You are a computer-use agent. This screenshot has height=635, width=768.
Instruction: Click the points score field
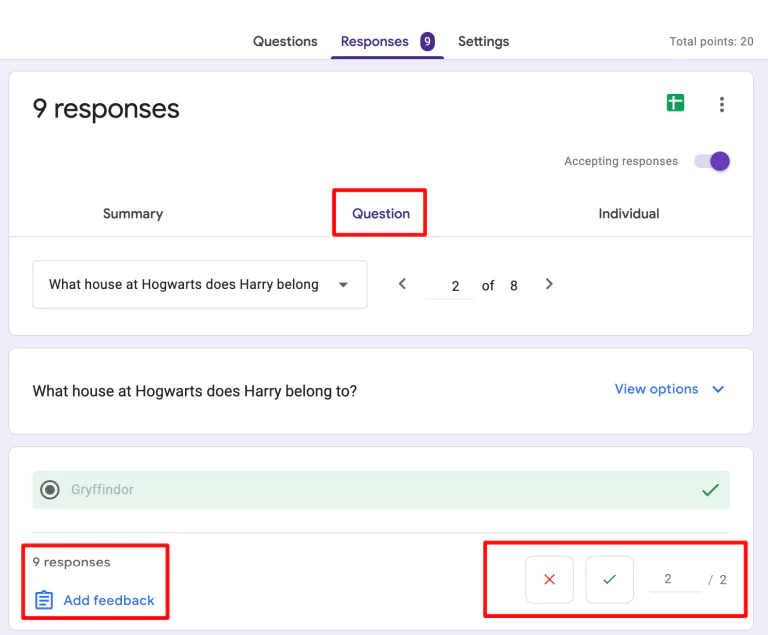(675, 579)
